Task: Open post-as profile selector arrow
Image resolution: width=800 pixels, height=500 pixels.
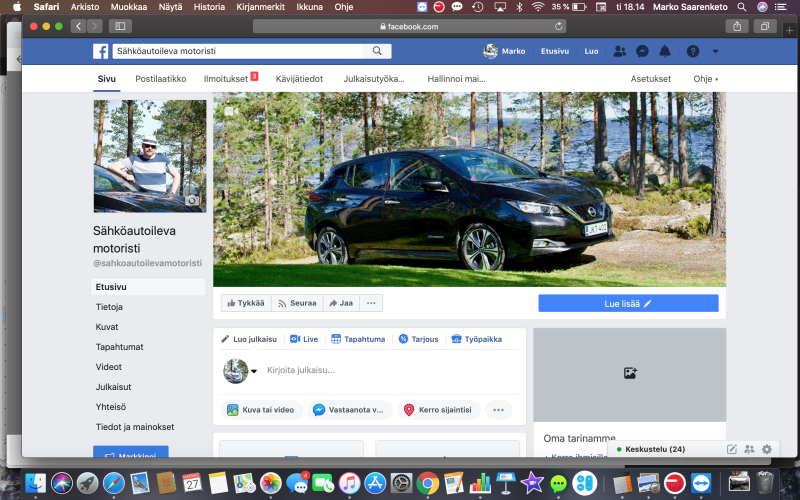Action: click(254, 371)
